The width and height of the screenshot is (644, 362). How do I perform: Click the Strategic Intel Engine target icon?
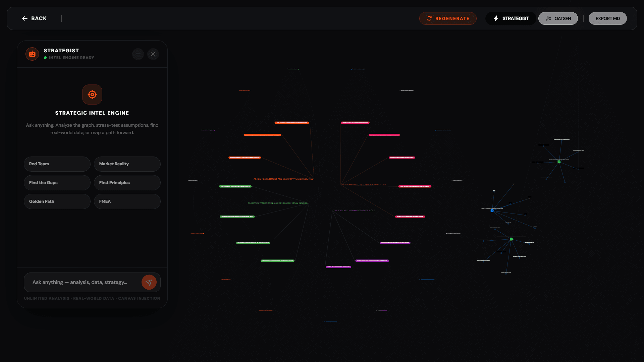coord(92,95)
